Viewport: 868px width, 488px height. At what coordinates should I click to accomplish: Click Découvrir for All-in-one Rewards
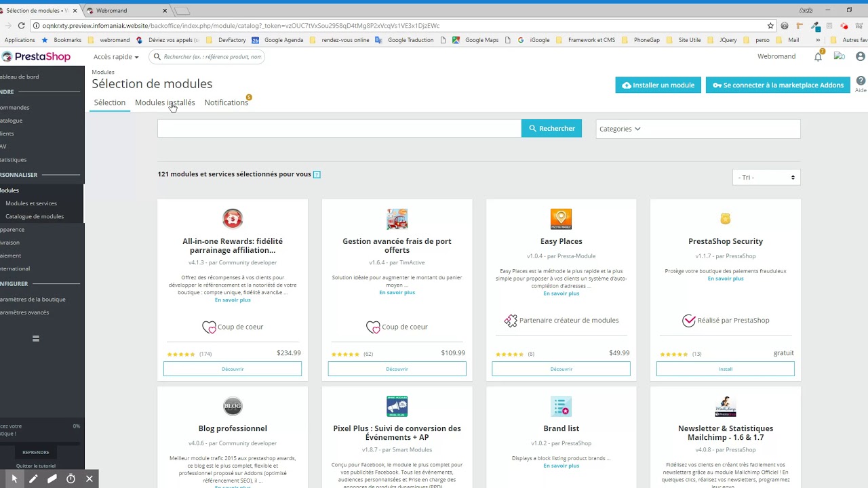pyautogui.click(x=233, y=369)
